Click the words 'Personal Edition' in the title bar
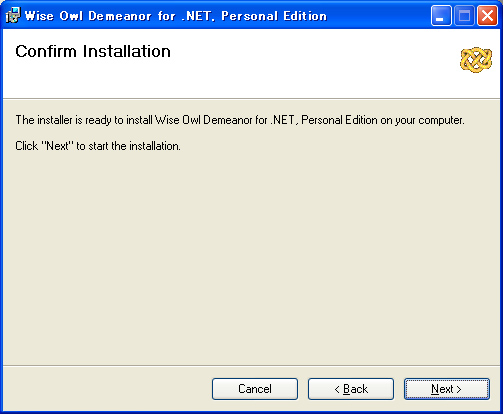503x414 pixels. coord(274,16)
